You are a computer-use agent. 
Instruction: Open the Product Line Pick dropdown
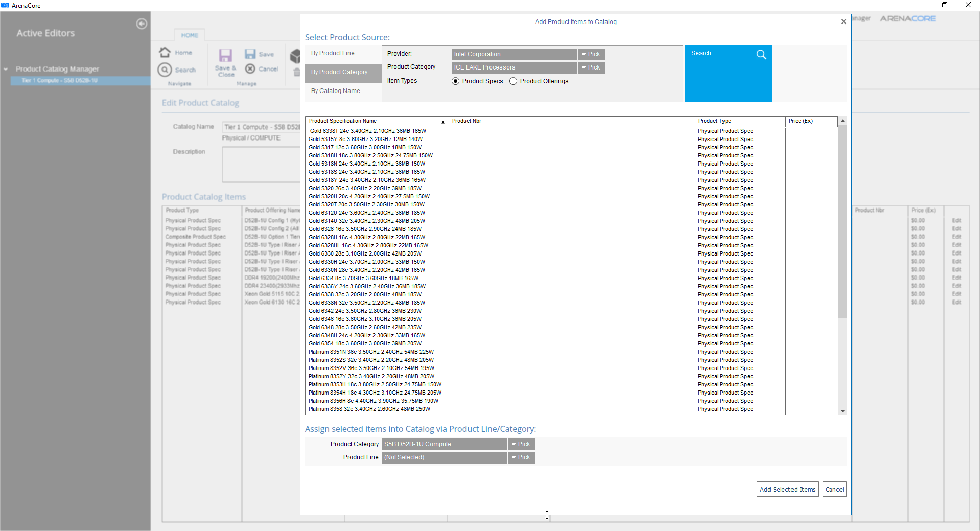(x=521, y=457)
